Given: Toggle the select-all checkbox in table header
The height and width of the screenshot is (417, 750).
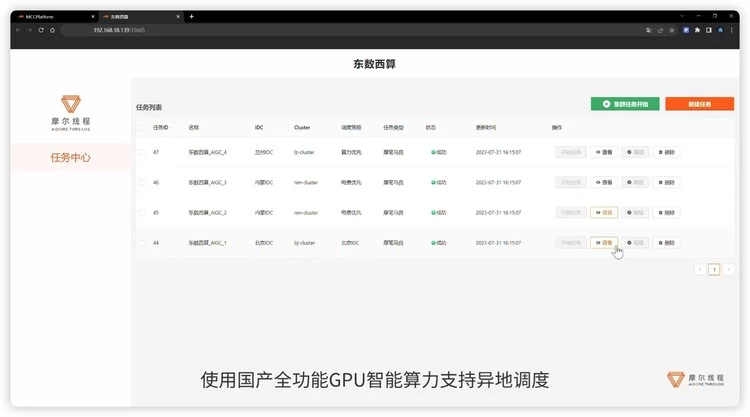Looking at the screenshot, I should point(142,128).
